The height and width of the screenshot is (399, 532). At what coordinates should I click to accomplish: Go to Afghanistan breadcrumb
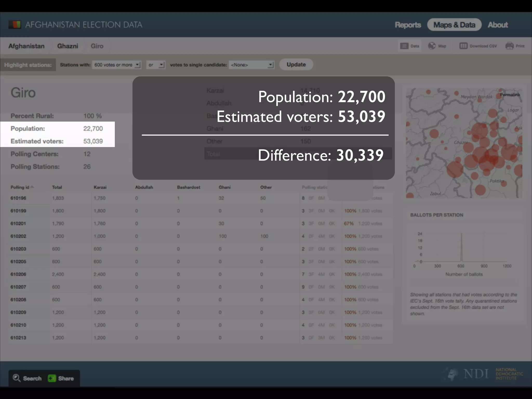[x=26, y=46]
